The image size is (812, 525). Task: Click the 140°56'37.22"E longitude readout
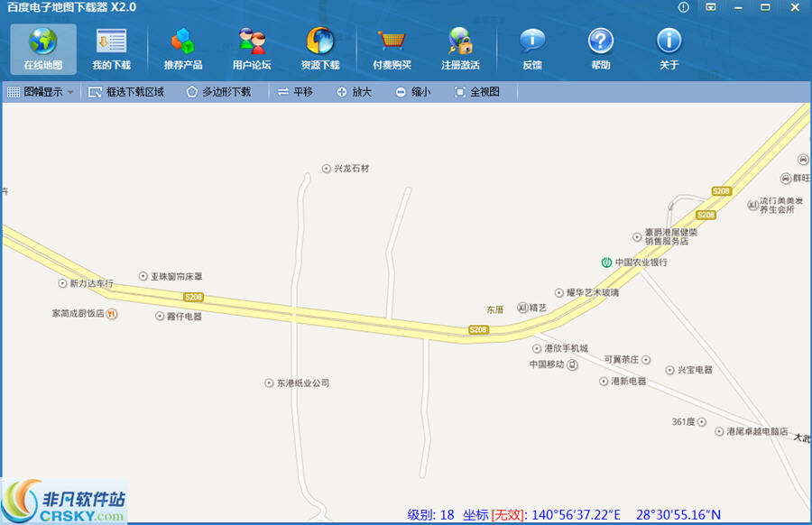point(576,515)
